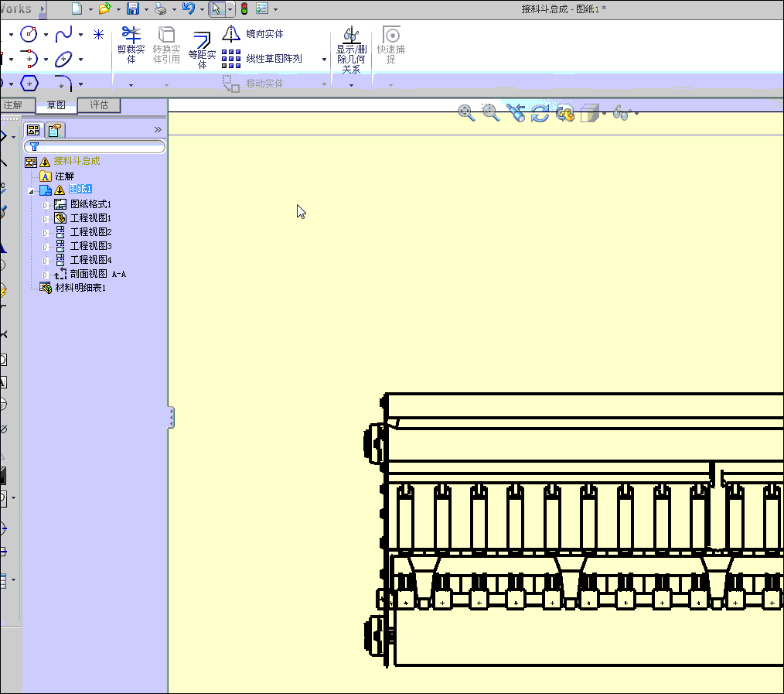Open Display Style dropdown arrow
This screenshot has width=784, height=694.
605,114
